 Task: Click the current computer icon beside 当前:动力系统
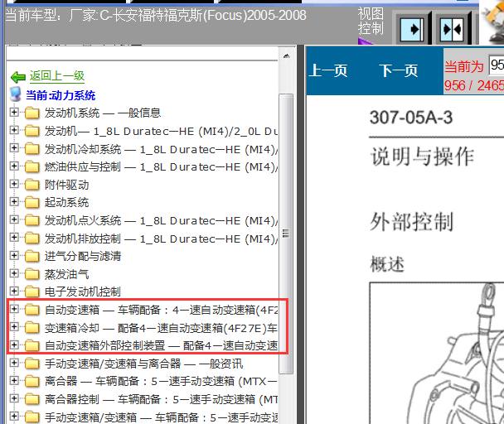click(x=16, y=94)
